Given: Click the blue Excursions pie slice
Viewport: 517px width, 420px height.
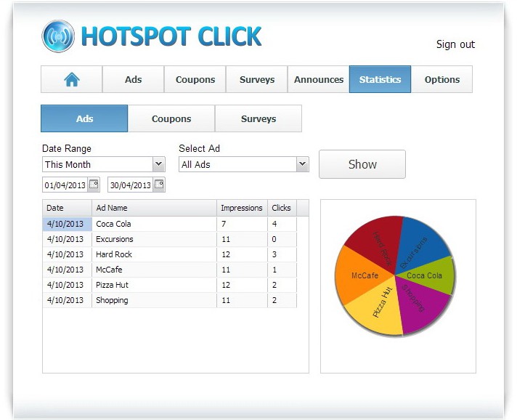Looking at the screenshot, I should click(x=420, y=244).
